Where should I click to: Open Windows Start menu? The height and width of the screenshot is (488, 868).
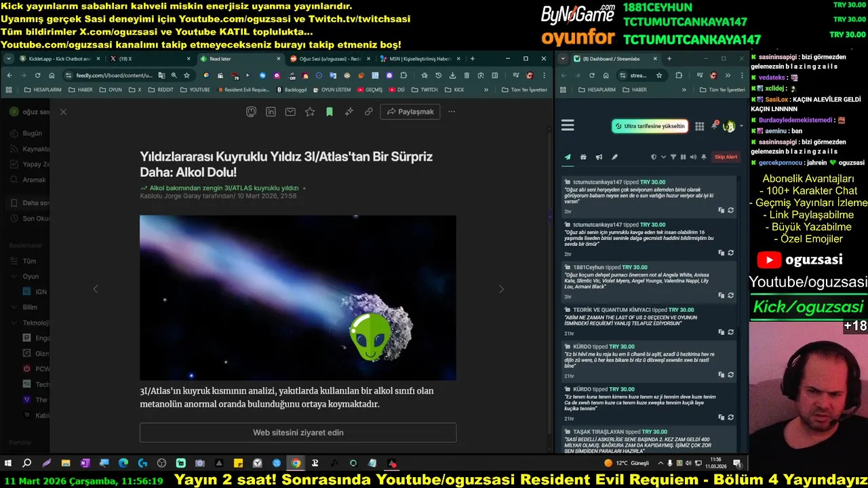coord(8,463)
